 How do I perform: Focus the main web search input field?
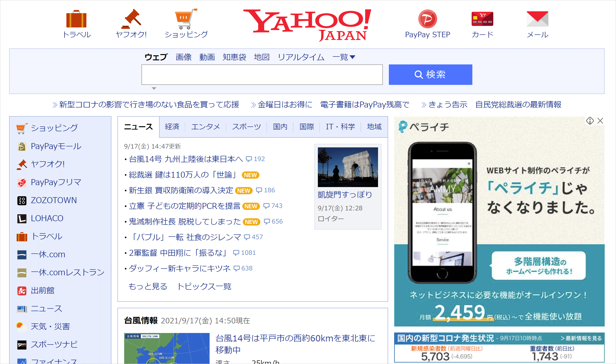[x=262, y=75]
